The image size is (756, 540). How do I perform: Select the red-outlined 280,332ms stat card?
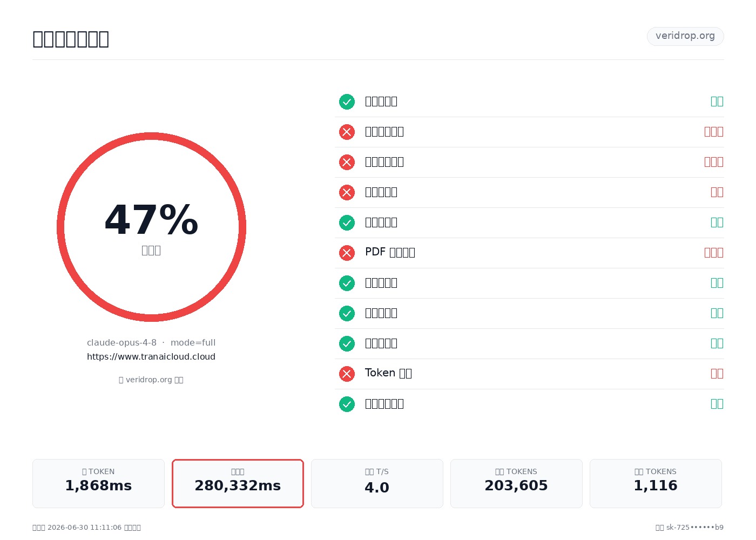click(238, 483)
